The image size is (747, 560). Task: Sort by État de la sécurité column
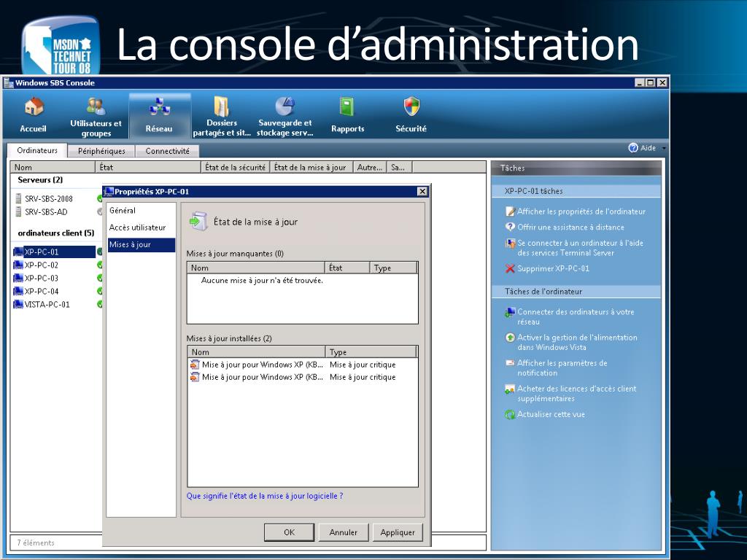(x=236, y=167)
